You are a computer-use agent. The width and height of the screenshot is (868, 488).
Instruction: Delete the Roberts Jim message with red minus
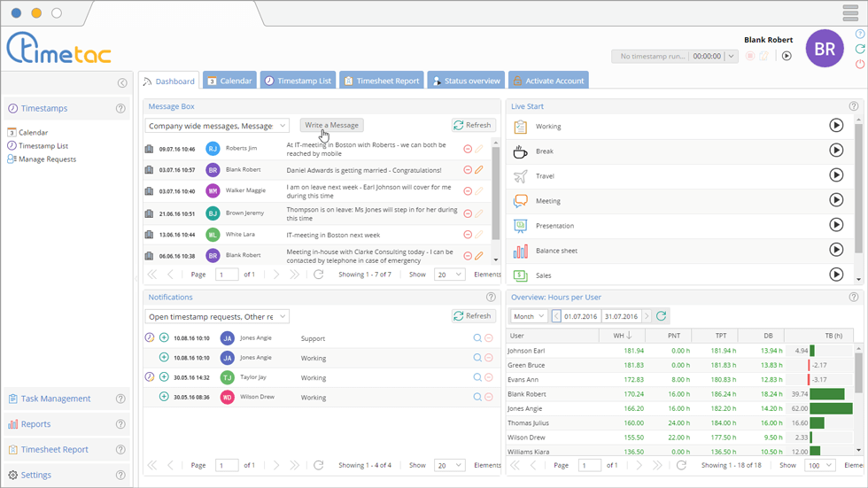click(468, 149)
